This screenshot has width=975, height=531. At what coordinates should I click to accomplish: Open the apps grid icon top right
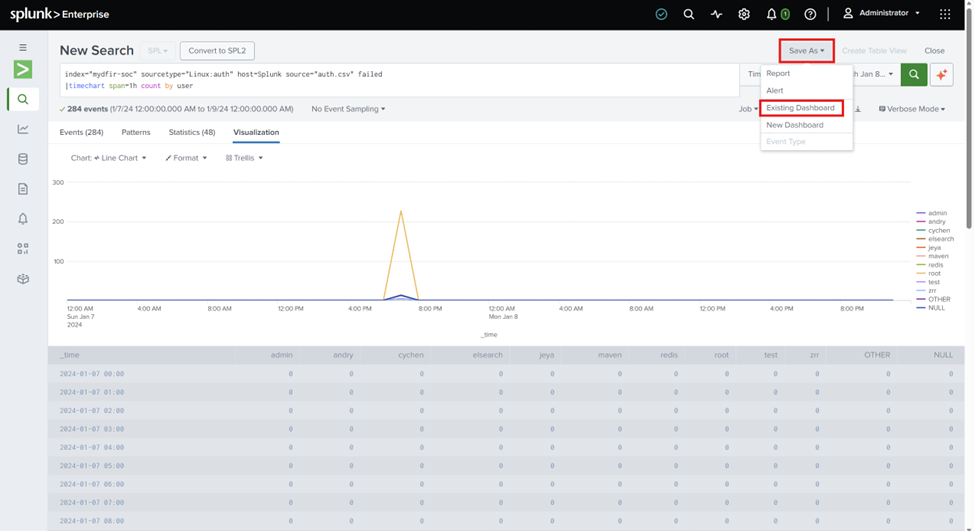945,14
